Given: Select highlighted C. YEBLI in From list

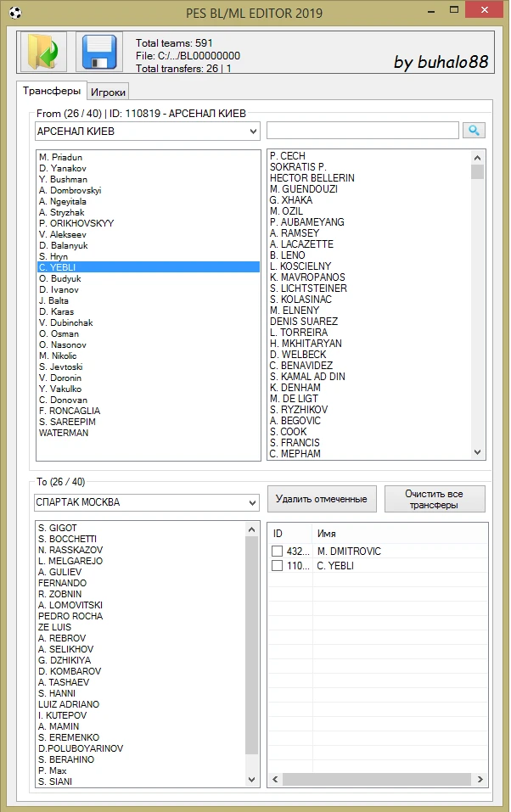Looking at the screenshot, I should pyautogui.click(x=149, y=267).
